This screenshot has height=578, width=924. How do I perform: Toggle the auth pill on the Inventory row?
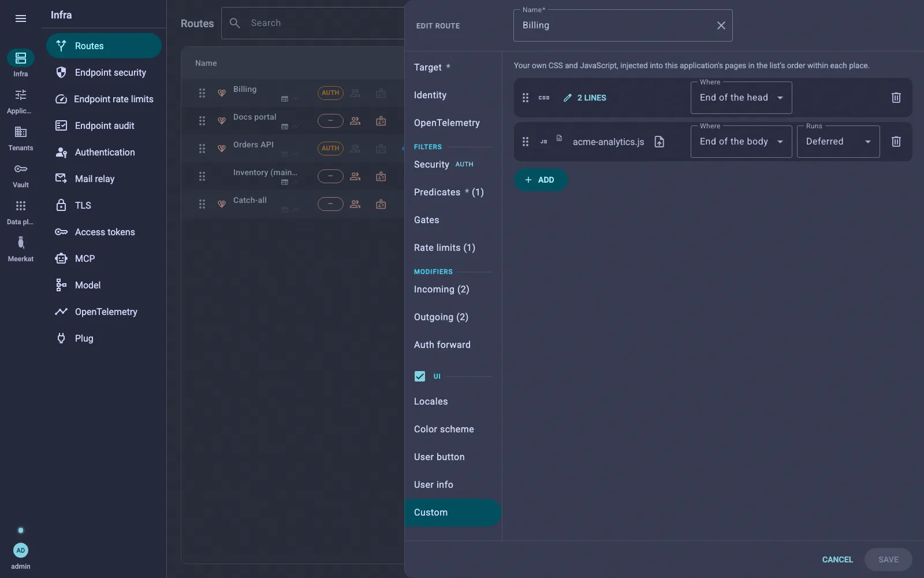(330, 176)
